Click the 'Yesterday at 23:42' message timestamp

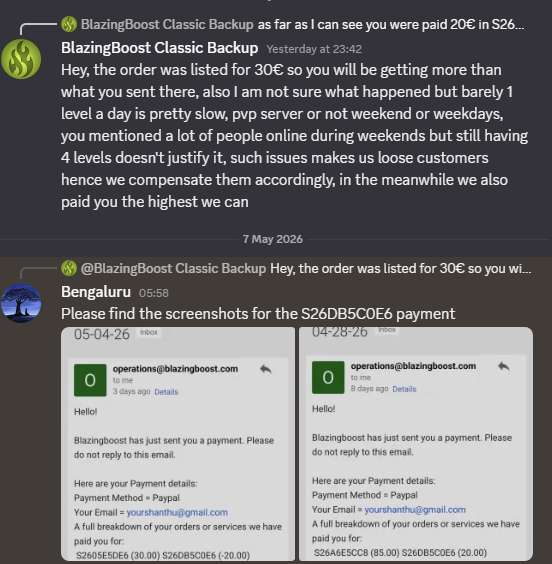click(314, 49)
